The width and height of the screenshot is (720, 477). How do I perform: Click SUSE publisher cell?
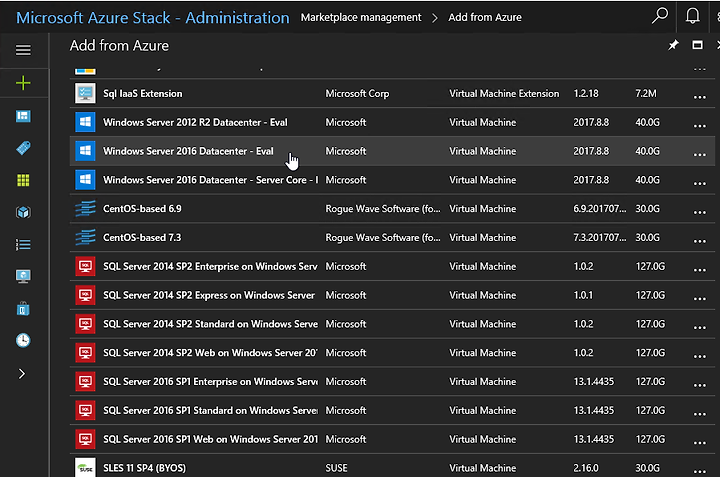tap(337, 468)
